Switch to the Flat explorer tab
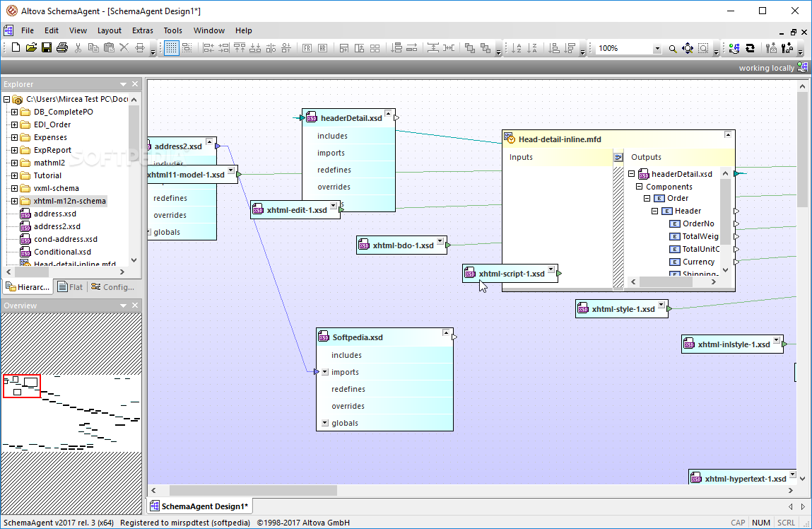 click(x=70, y=287)
